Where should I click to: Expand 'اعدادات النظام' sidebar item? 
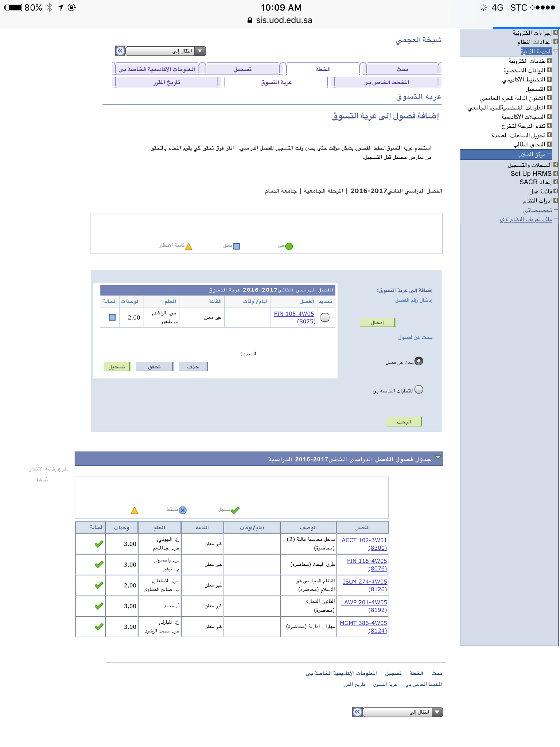[556, 42]
